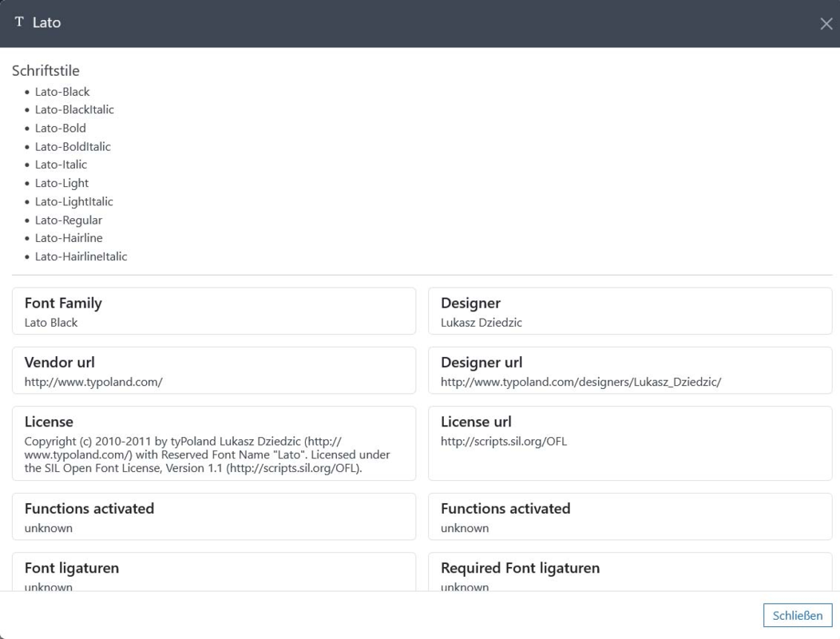
Task: Select the Lato-Bold list entry
Action: (60, 128)
